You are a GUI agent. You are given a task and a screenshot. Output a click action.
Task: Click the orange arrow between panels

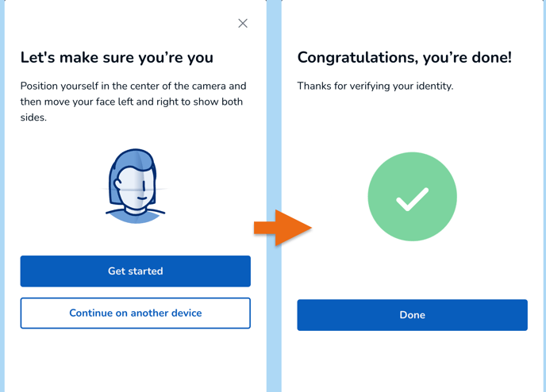point(282,229)
